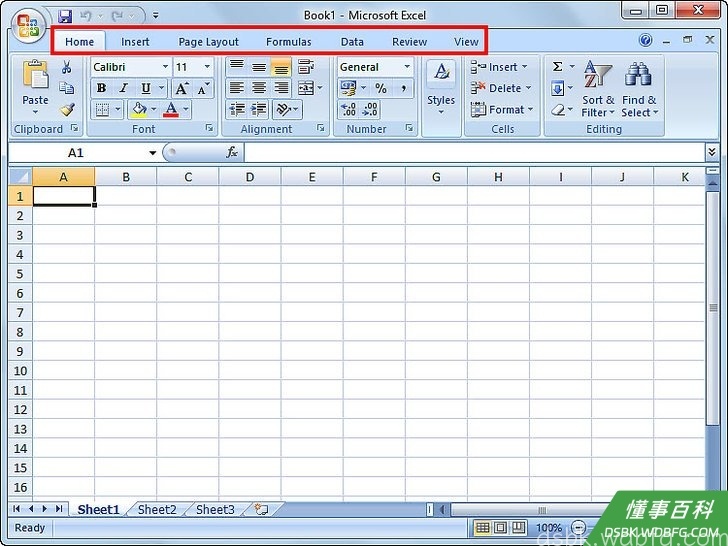Wrap text in the cell
The image size is (728, 546).
point(306,66)
